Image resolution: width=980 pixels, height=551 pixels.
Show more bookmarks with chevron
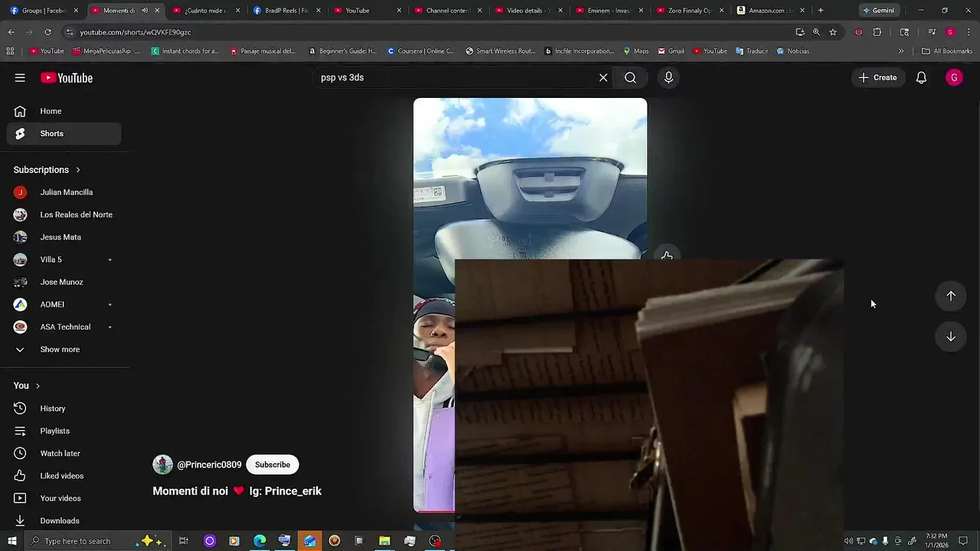point(901,51)
